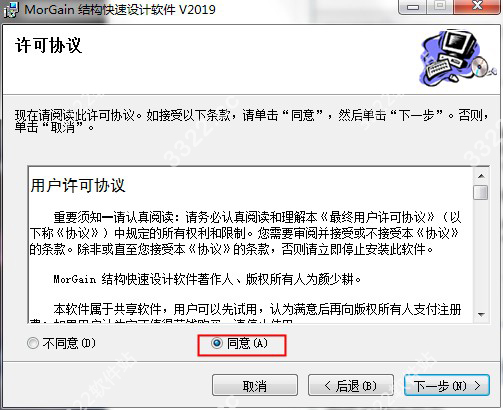This screenshot has width=503, height=410.
Task: Go back with the 后退(B) button
Action: 351,386
